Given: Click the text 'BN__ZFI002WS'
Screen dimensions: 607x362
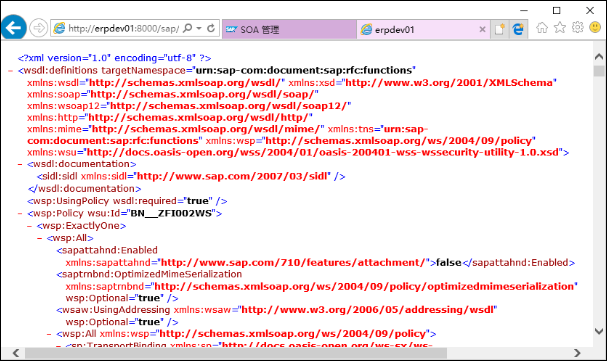Looking at the screenshot, I should pyautogui.click(x=171, y=214).
